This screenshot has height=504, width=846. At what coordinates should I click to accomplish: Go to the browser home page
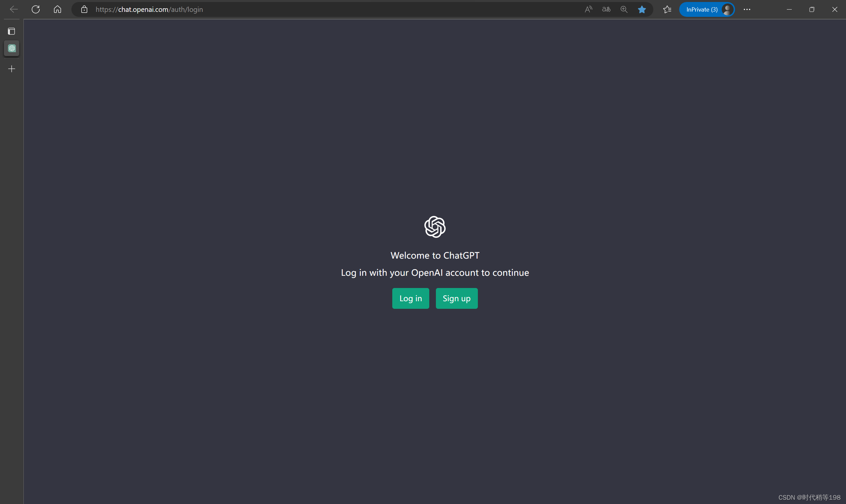click(58, 10)
